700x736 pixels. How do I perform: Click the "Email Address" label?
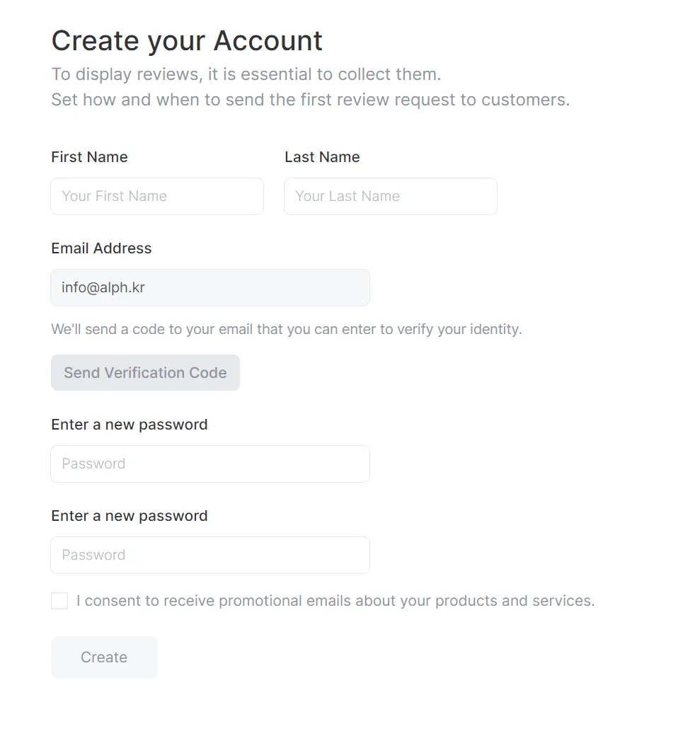coord(101,248)
